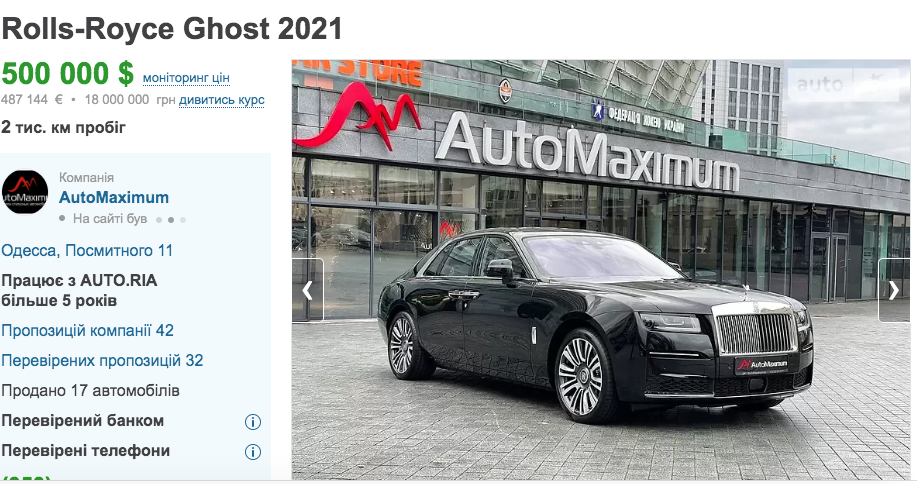Click the AutoMaximum company logo avatar
Image resolution: width=917 pixels, height=484 pixels.
(25, 192)
